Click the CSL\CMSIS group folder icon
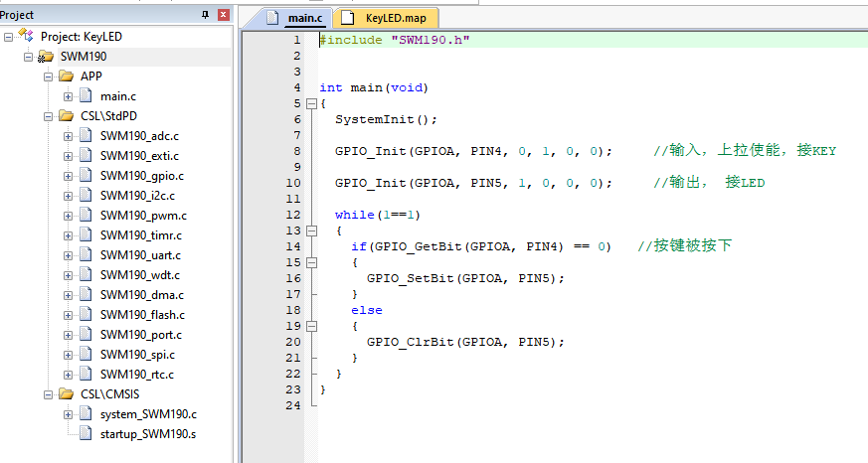Image resolution: width=868 pixels, height=463 pixels. pos(66,393)
